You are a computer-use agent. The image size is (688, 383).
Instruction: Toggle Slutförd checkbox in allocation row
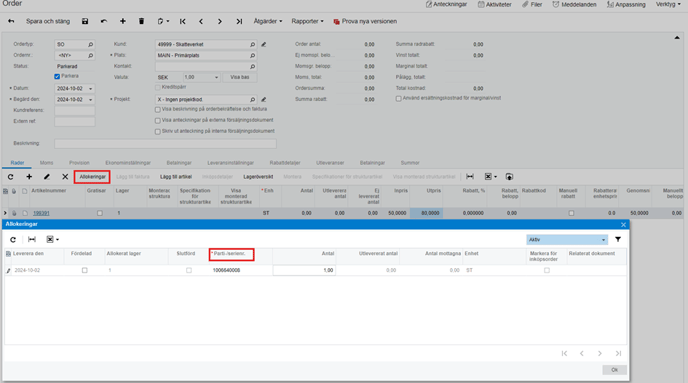coord(189,270)
